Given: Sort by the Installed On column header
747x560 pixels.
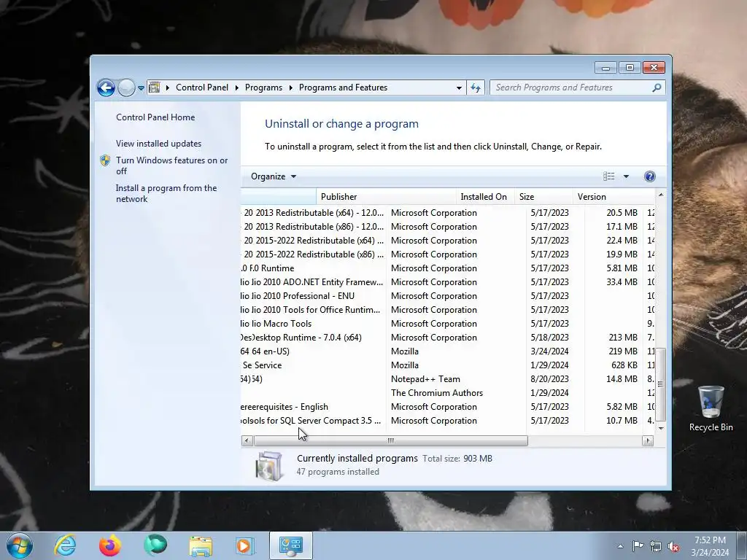Looking at the screenshot, I should pyautogui.click(x=484, y=197).
